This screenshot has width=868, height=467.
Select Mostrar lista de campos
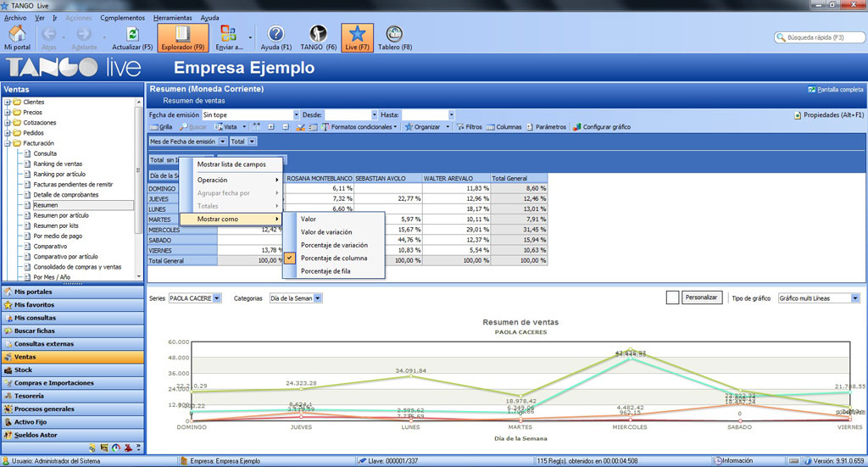231,164
